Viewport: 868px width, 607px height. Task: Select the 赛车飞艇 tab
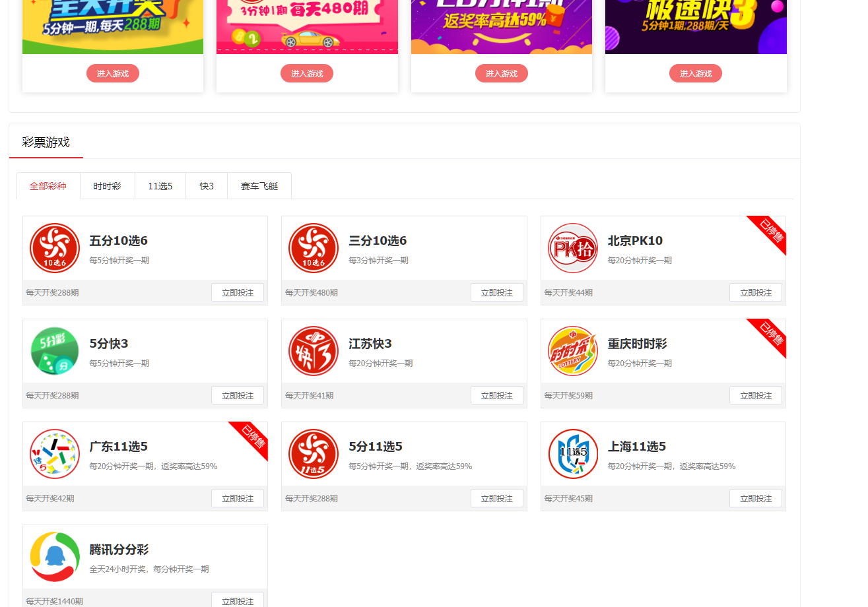click(259, 185)
